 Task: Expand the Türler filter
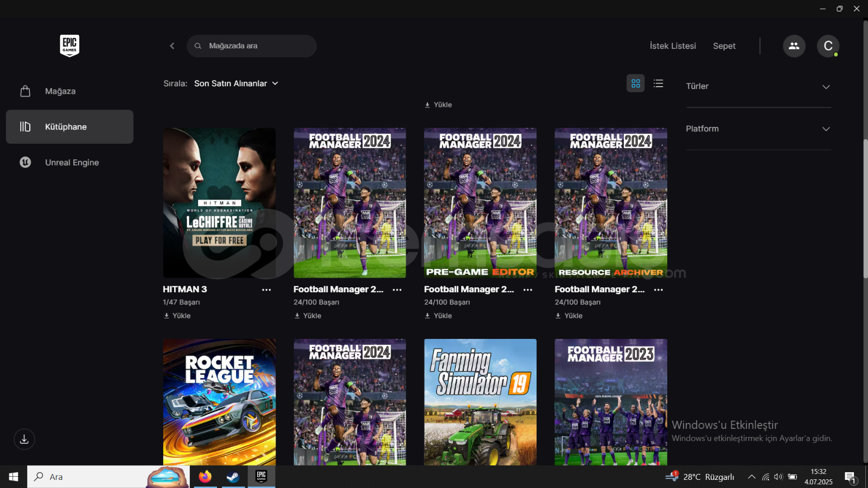(758, 87)
